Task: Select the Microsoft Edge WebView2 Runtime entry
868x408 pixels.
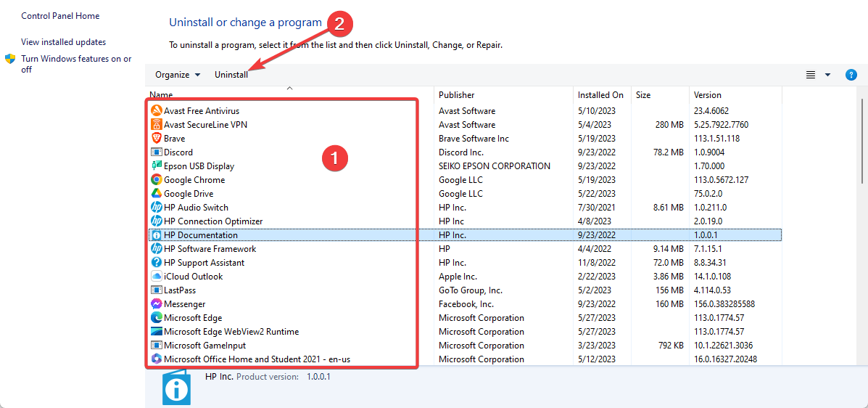Action: coord(231,332)
